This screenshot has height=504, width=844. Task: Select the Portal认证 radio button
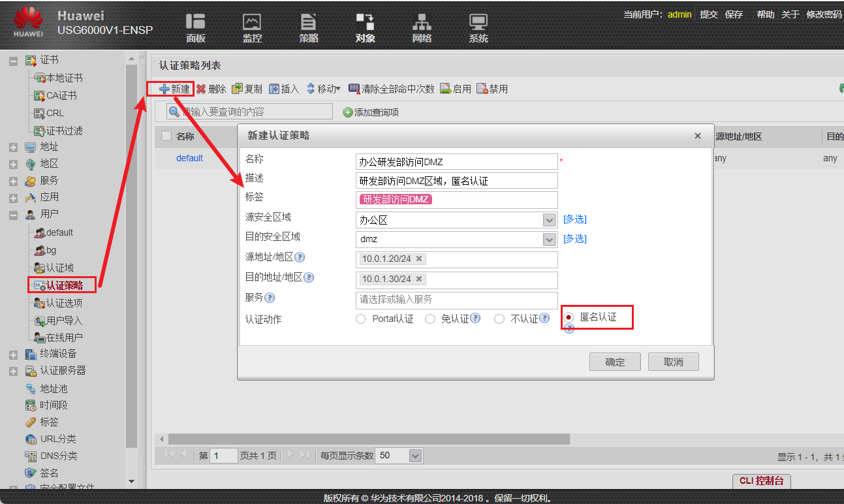pyautogui.click(x=360, y=319)
